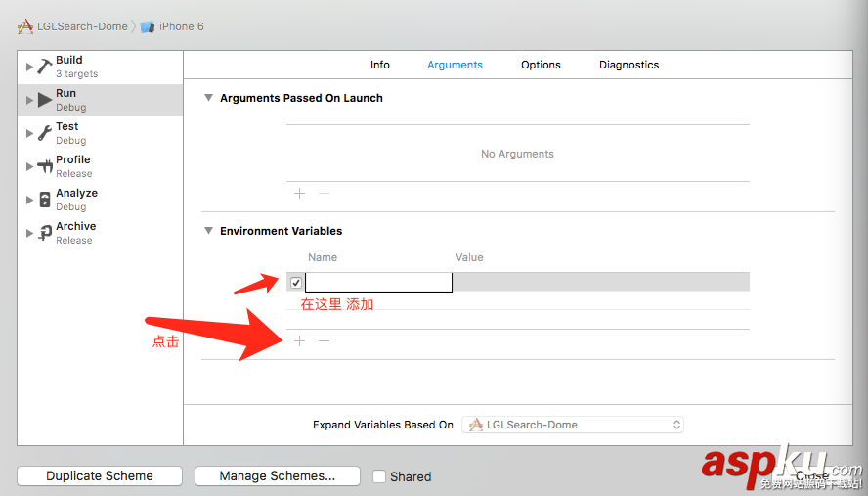Click the Archive icon
Screen dimensions: 868x496
45,233
